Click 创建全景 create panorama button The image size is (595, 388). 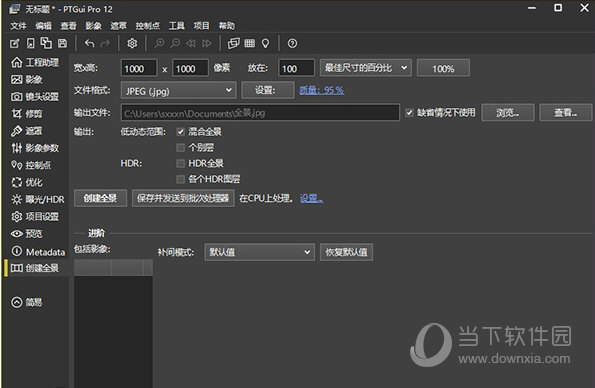100,198
